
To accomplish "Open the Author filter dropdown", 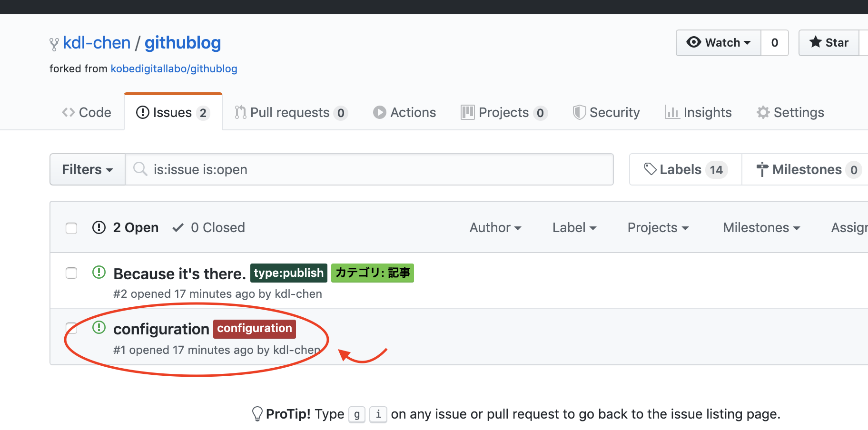I will point(495,228).
